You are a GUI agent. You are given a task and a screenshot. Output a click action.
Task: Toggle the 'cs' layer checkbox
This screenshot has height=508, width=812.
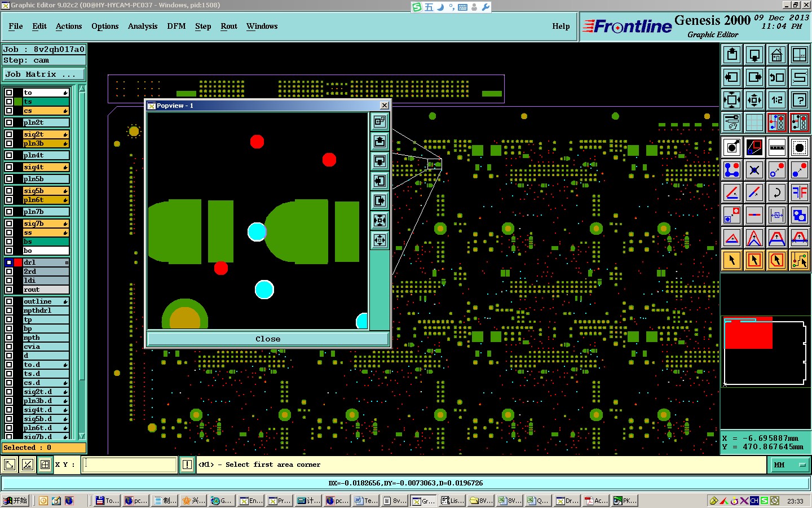(x=9, y=111)
